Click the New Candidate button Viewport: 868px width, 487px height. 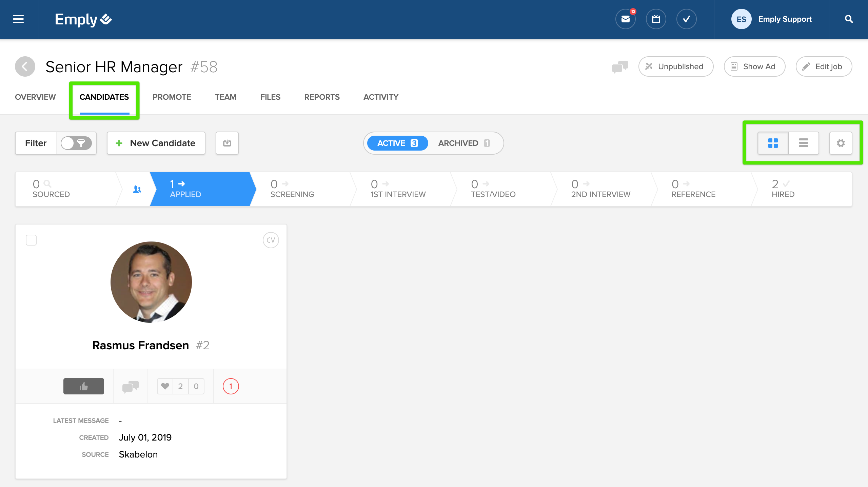pos(156,143)
